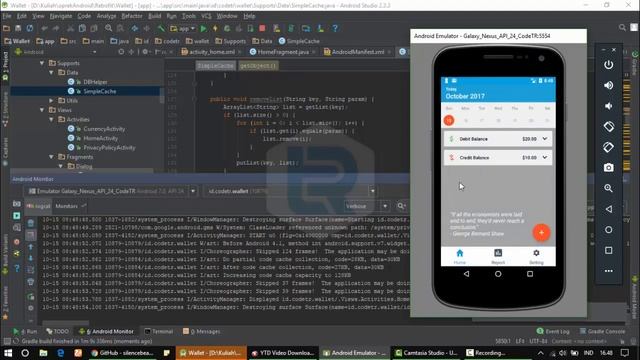
Task: Take an emulator screenshot with camera icon
Action: pos(608,168)
